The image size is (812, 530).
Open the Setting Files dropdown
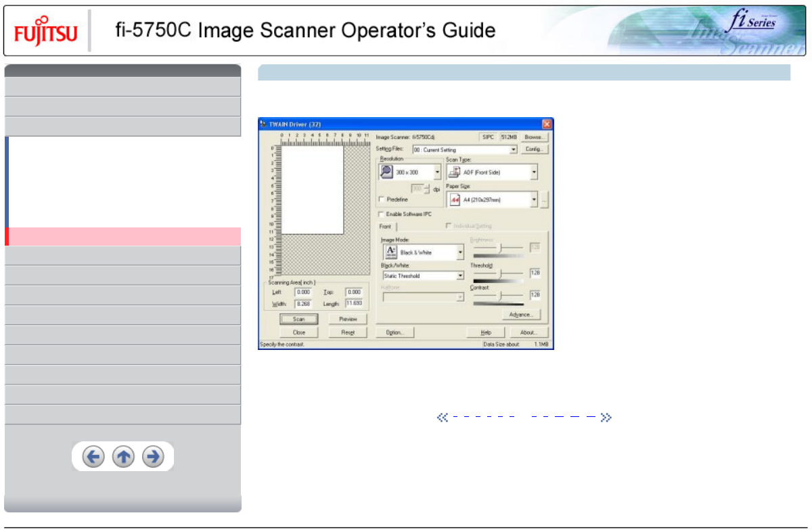[514, 150]
